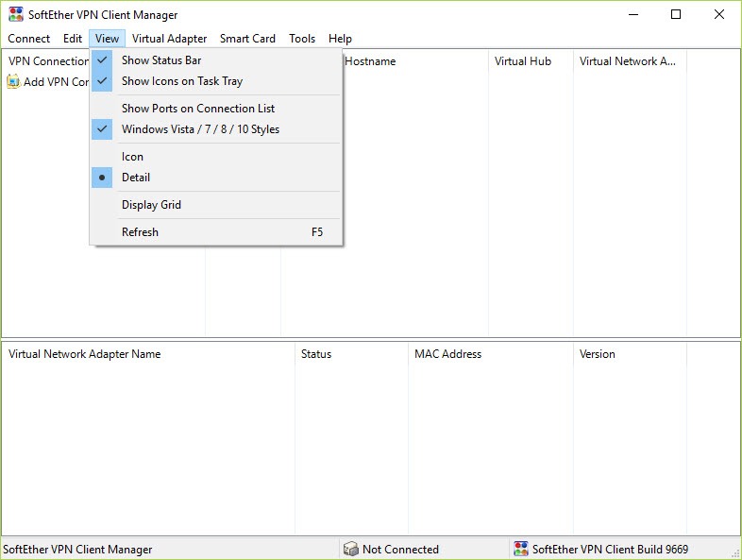Open the Virtual Adapter menu

[x=169, y=39]
